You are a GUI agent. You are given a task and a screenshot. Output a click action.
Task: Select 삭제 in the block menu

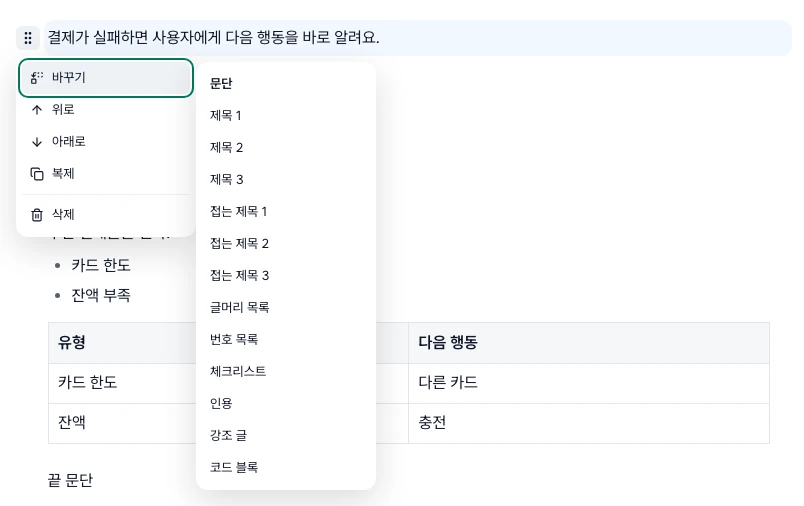click(x=106, y=214)
